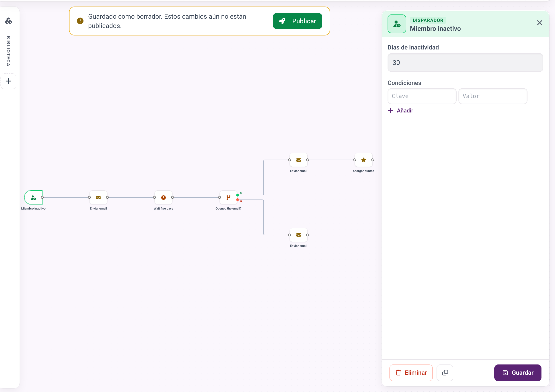Close the Miembro inactivo trigger panel
555x392 pixels.
click(540, 23)
